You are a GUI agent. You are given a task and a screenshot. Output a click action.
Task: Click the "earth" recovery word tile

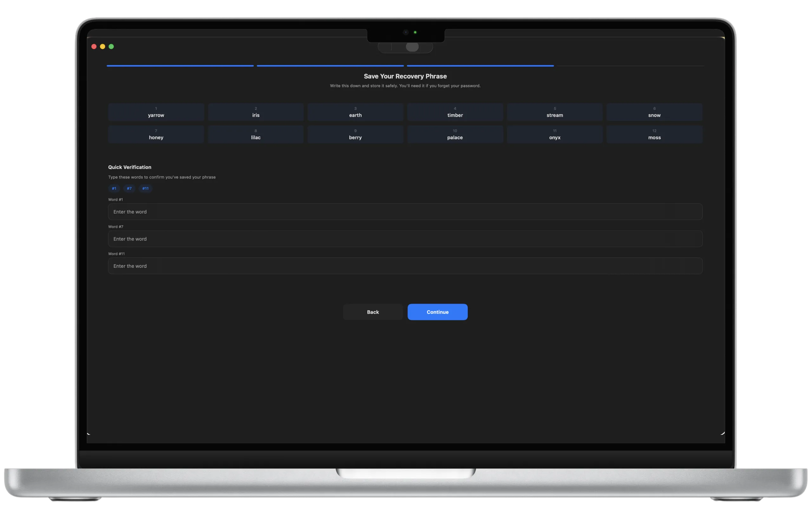tap(355, 112)
